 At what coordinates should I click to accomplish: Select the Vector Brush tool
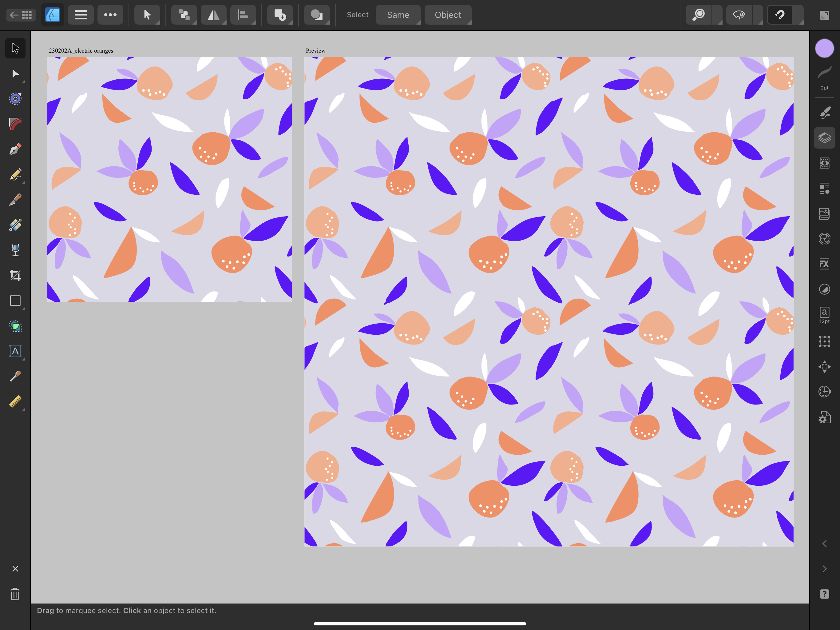click(x=15, y=200)
